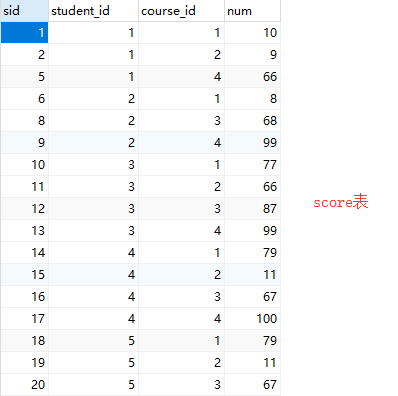Image resolution: width=398 pixels, height=396 pixels.
Task: Select num cell showing 100
Action: point(252,319)
